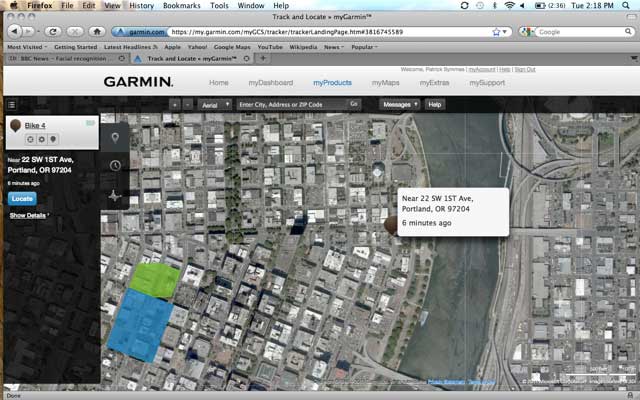Image resolution: width=640 pixels, height=400 pixels.
Task: Open the Bookmarks menu
Action: point(182,5)
